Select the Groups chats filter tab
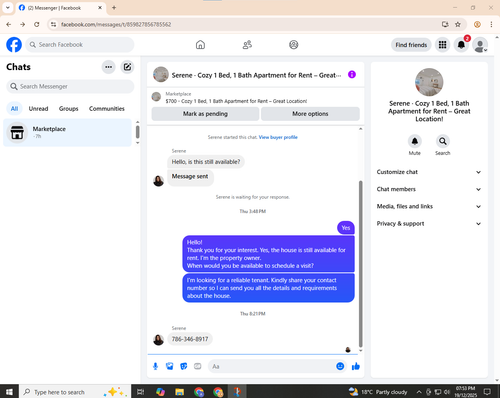 click(x=69, y=109)
